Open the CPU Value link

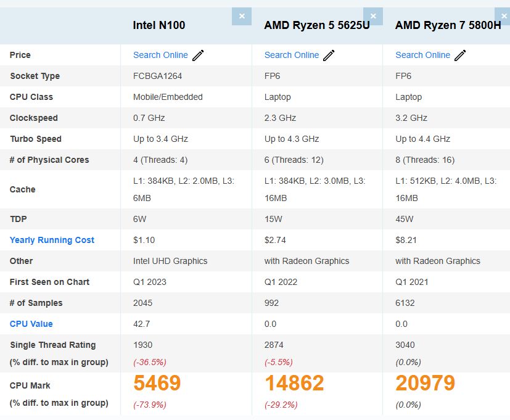click(x=31, y=324)
